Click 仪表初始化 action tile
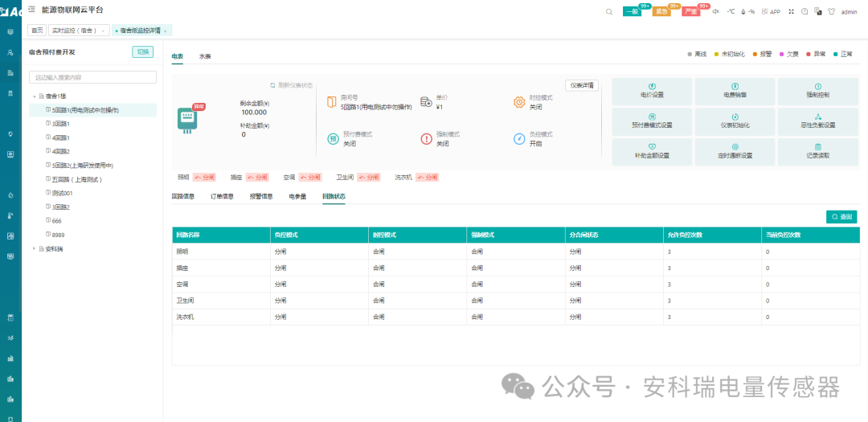The width and height of the screenshot is (868, 422). (735, 121)
